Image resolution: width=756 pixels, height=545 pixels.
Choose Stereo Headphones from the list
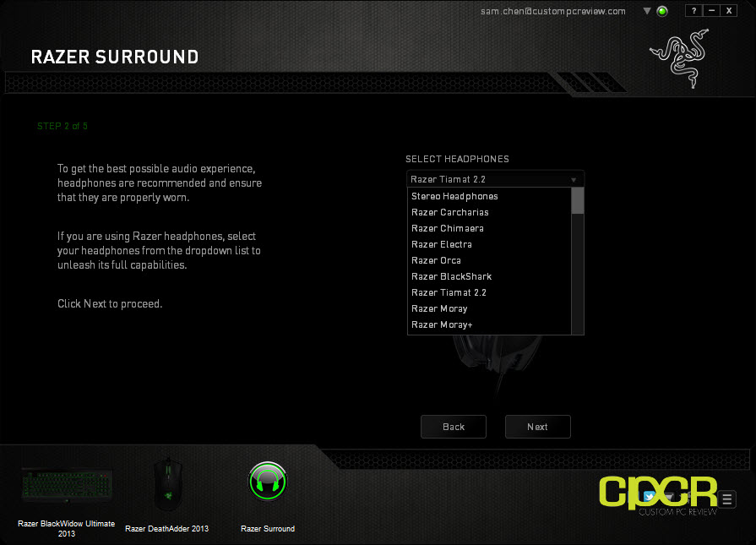coord(489,196)
